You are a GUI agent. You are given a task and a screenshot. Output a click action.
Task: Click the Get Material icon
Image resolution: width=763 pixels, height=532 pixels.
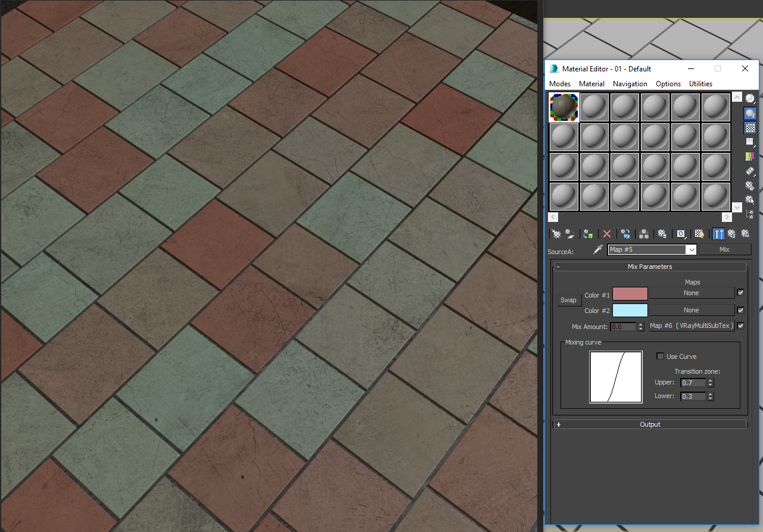click(556, 234)
